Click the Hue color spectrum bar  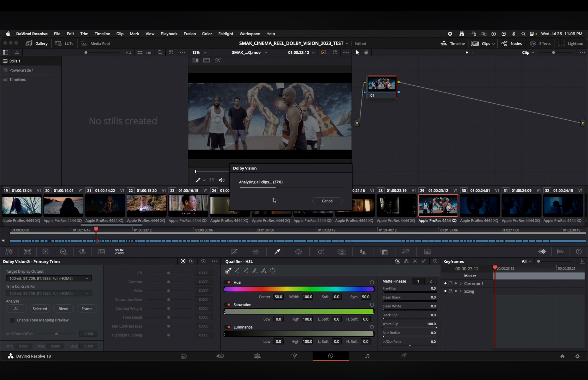coord(299,289)
